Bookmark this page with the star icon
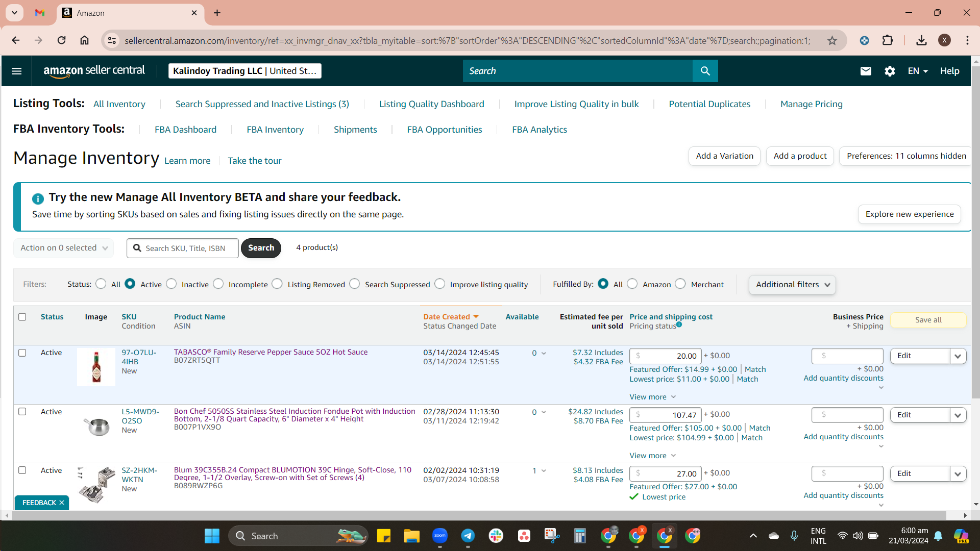Viewport: 980px width, 551px height. pos(832,40)
